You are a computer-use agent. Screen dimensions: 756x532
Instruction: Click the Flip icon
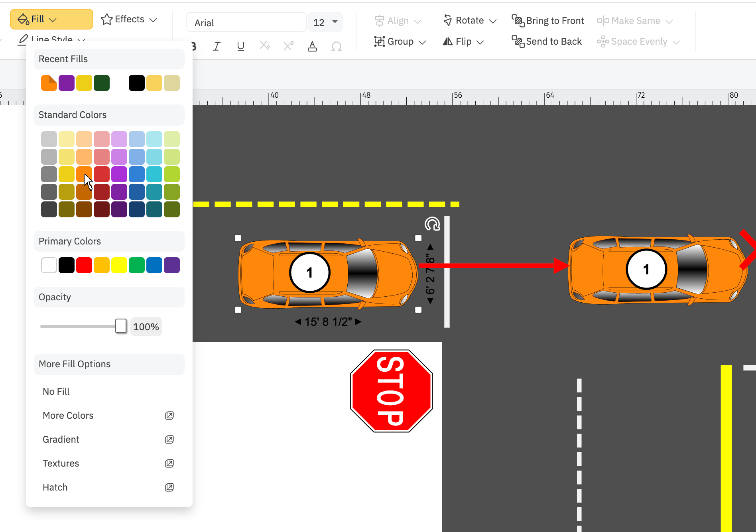(447, 41)
